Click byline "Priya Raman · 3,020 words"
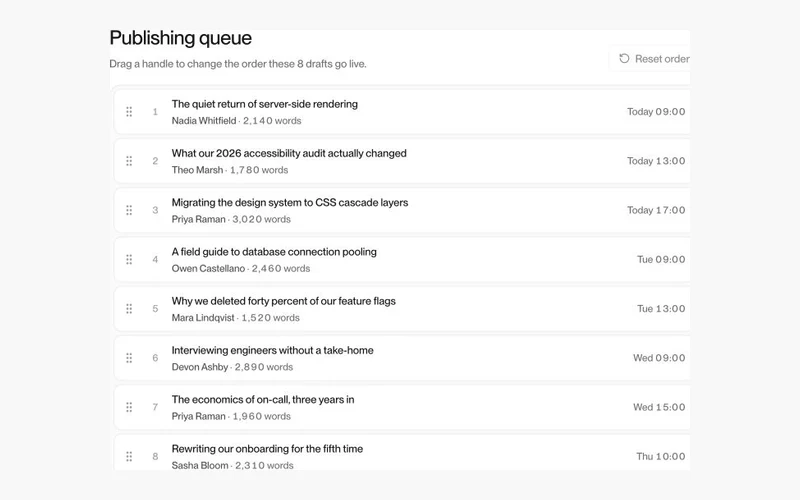 tap(231, 219)
